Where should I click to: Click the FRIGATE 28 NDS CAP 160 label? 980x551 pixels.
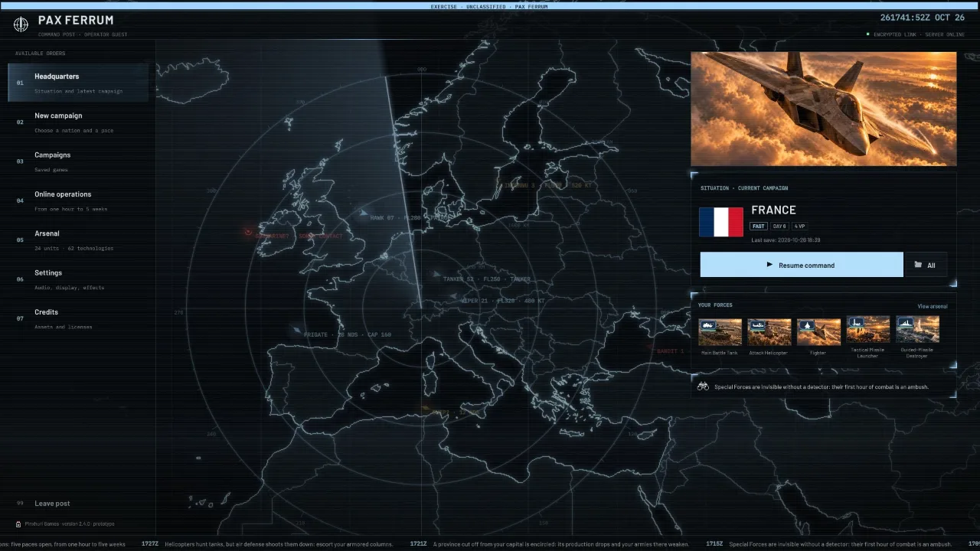coord(348,334)
